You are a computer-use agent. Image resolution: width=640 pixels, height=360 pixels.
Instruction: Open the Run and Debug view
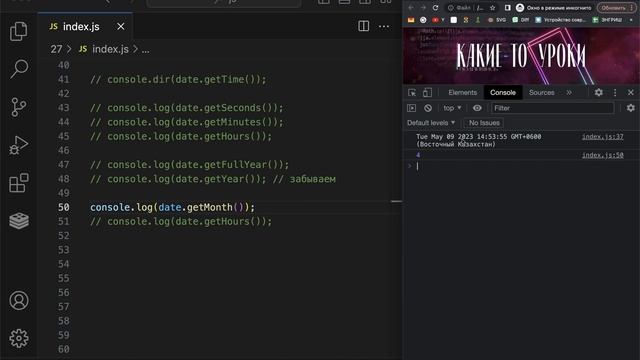click(19, 145)
